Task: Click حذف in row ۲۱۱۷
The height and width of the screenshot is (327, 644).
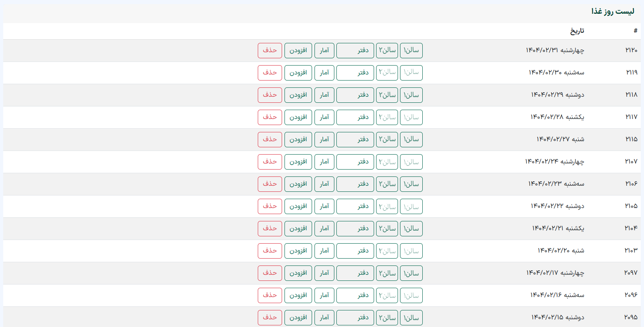Action: point(270,117)
